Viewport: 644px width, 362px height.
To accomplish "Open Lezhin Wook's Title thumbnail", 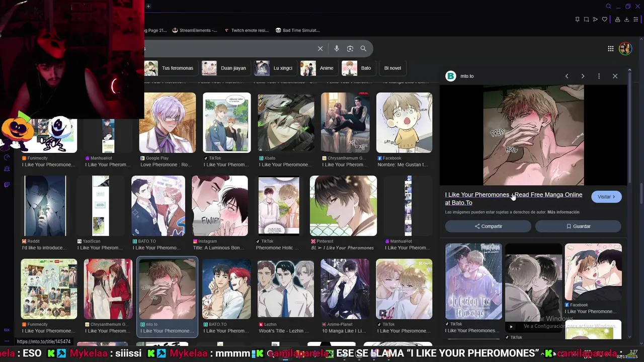I will 286,289.
